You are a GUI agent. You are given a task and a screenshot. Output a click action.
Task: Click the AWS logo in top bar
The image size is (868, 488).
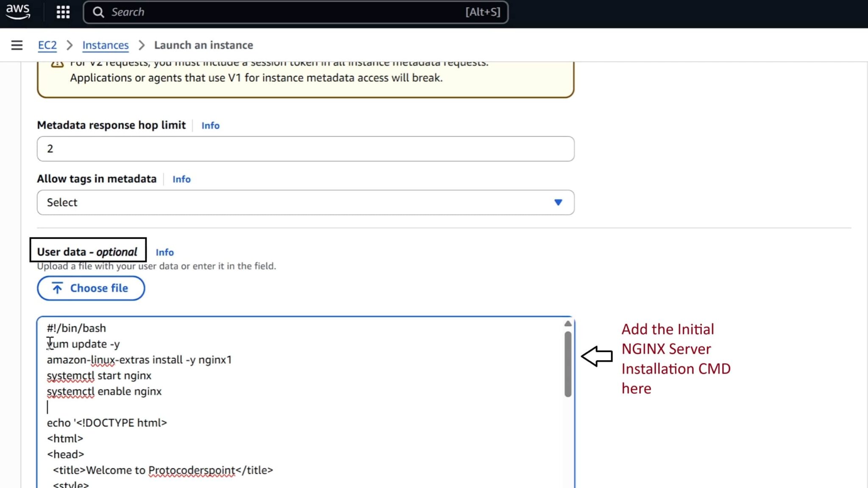(x=18, y=11)
